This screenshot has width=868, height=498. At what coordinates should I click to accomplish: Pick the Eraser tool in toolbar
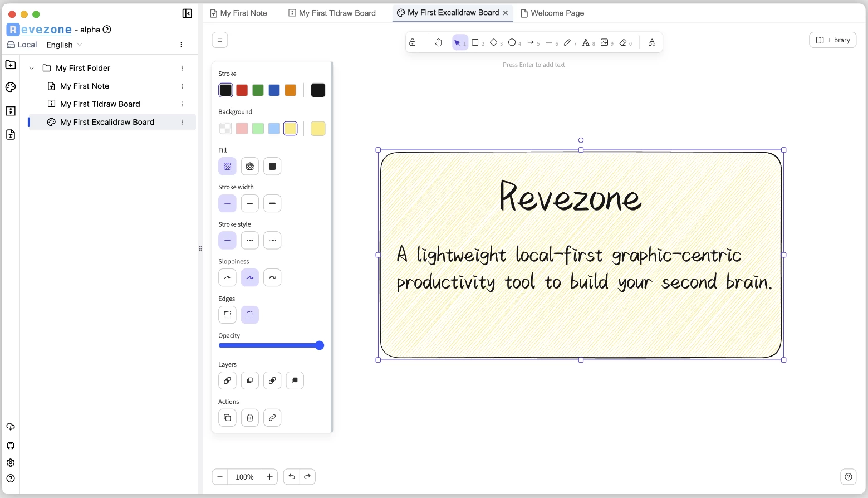pyautogui.click(x=623, y=42)
